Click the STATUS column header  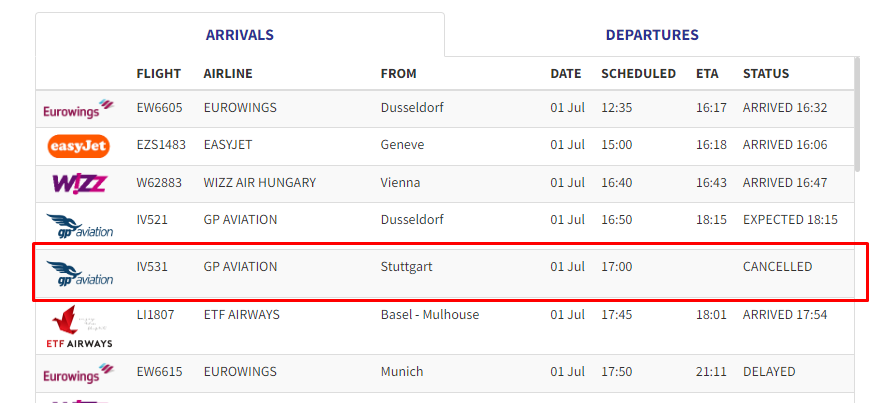766,74
